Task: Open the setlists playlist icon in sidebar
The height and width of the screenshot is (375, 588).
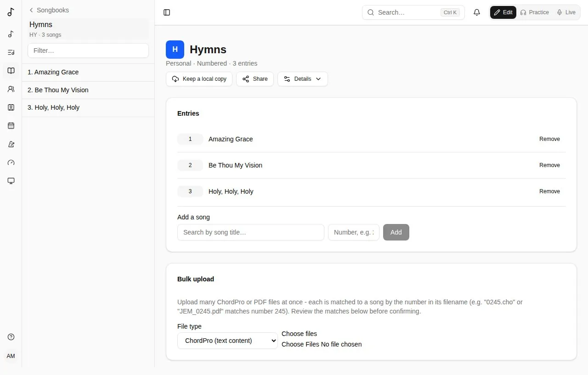Action: [x=11, y=52]
